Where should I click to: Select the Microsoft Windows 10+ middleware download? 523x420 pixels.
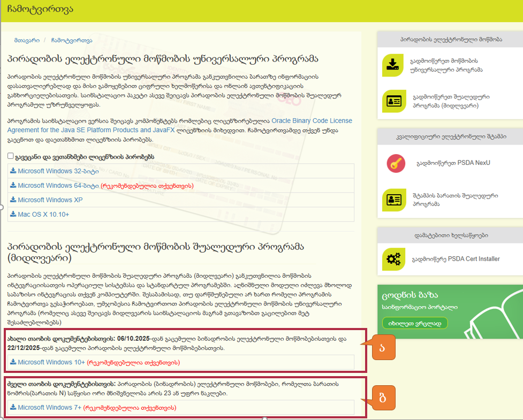click(51, 362)
